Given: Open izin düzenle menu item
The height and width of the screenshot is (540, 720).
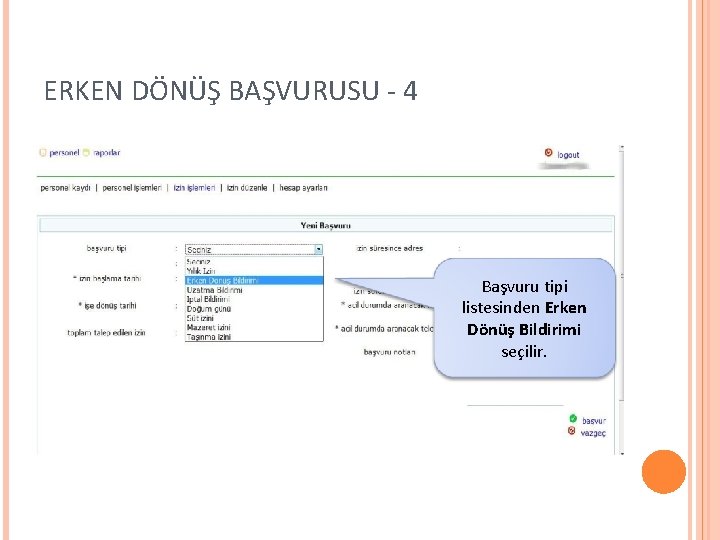Looking at the screenshot, I should pyautogui.click(x=247, y=188).
